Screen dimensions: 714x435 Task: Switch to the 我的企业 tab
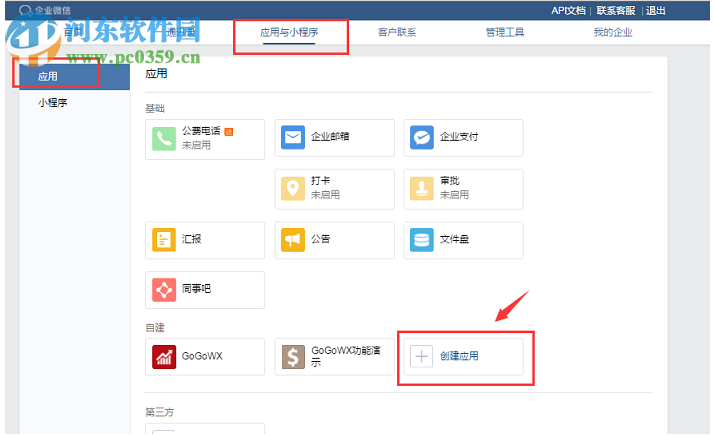pos(612,32)
